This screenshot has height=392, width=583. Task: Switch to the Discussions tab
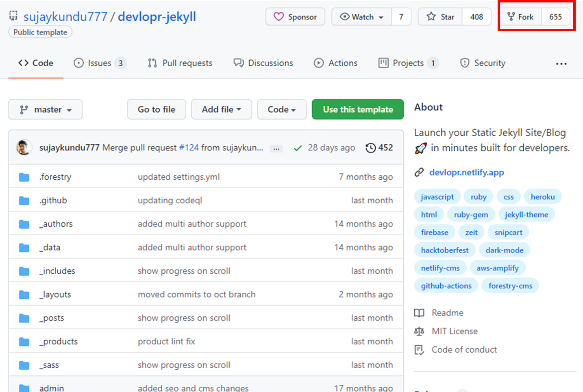coord(263,63)
